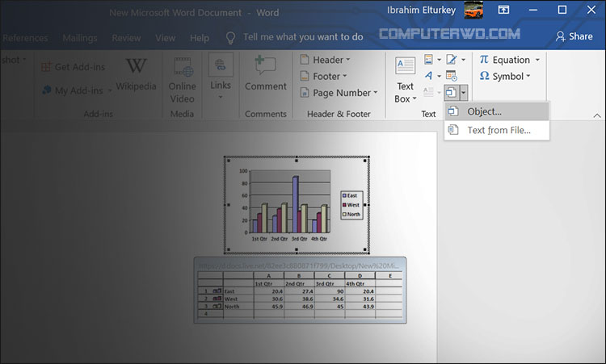Click Get Add-ins
This screenshot has width=606, height=364.
click(x=74, y=67)
